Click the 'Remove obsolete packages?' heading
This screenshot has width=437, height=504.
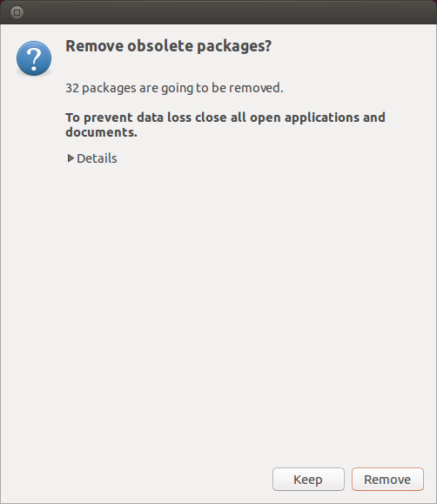[x=169, y=46]
